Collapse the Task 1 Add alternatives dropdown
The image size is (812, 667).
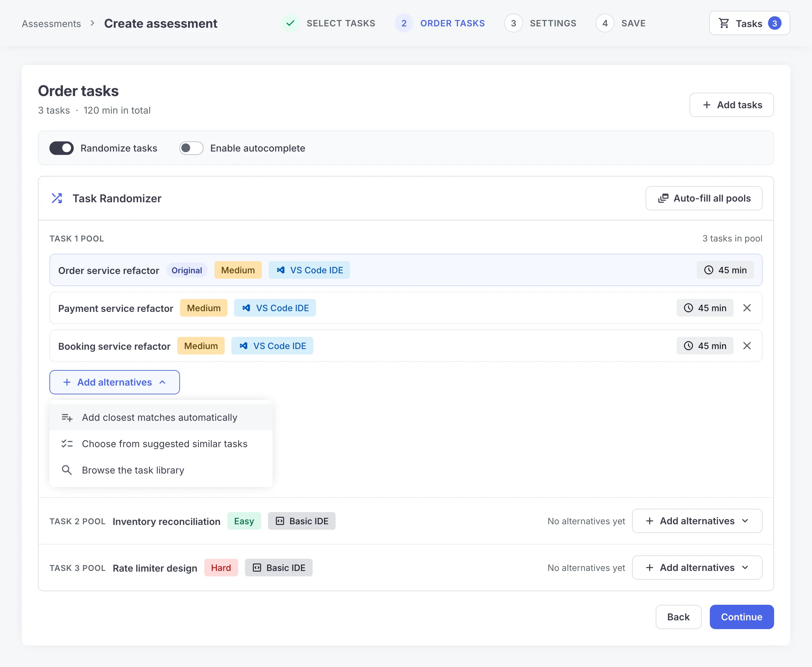[x=114, y=382]
